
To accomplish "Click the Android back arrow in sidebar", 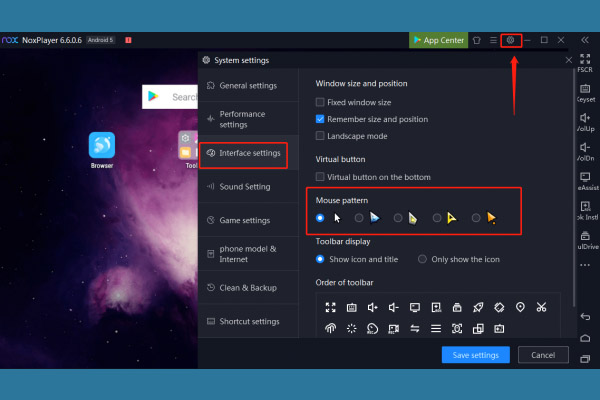I will (x=585, y=317).
